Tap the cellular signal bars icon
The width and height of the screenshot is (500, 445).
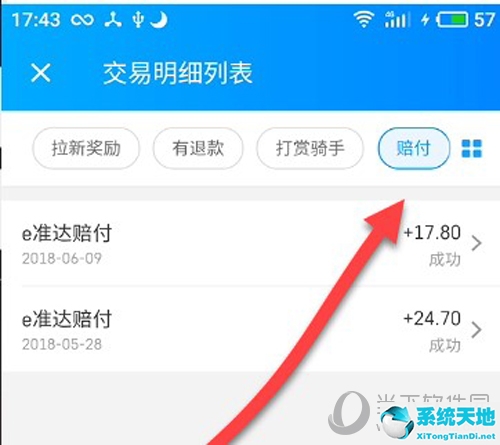tap(396, 19)
